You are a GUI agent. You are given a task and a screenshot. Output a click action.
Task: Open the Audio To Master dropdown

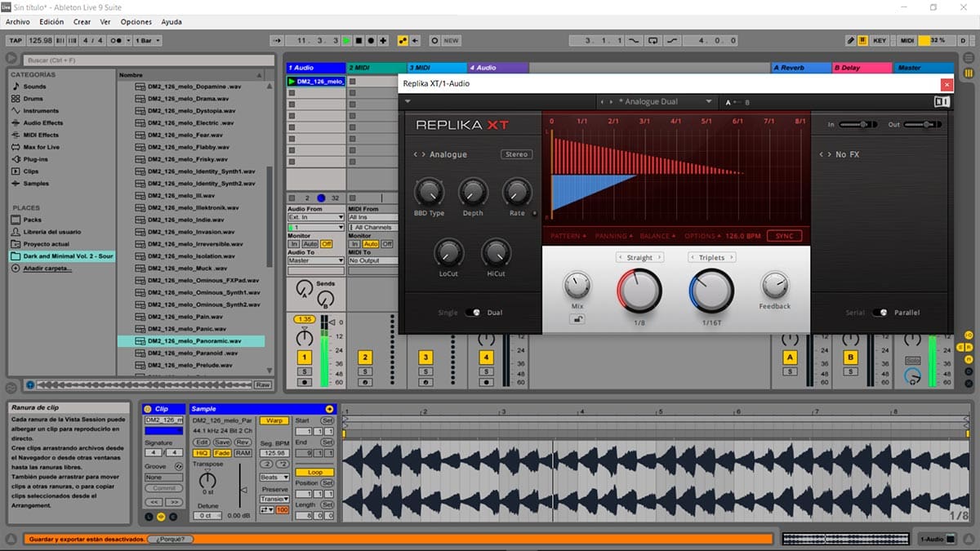(315, 260)
